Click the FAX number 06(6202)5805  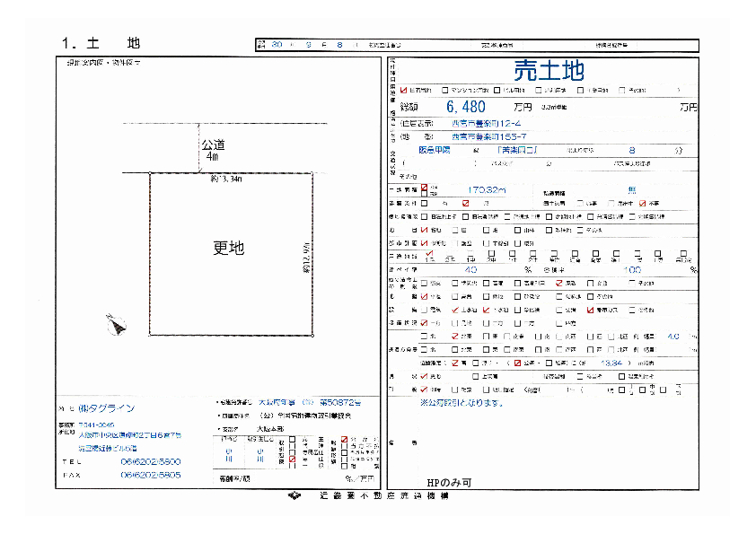pyautogui.click(x=151, y=475)
